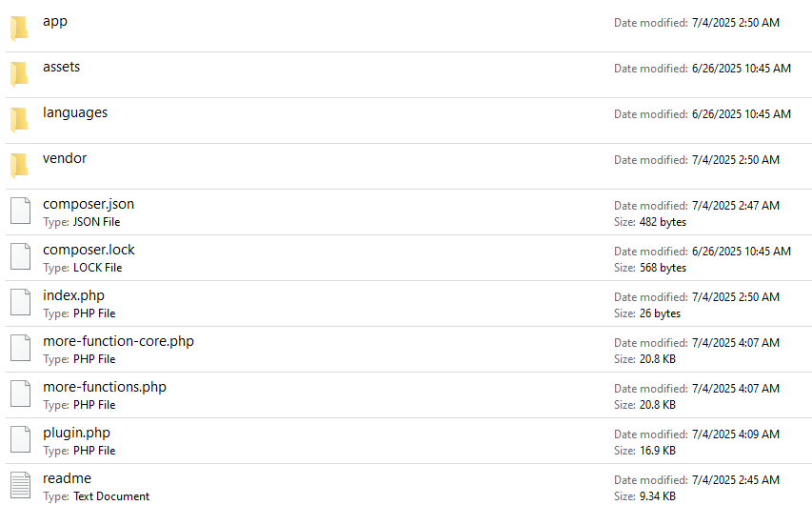This screenshot has width=812, height=525.
Task: Select the app folder name
Action: (55, 21)
